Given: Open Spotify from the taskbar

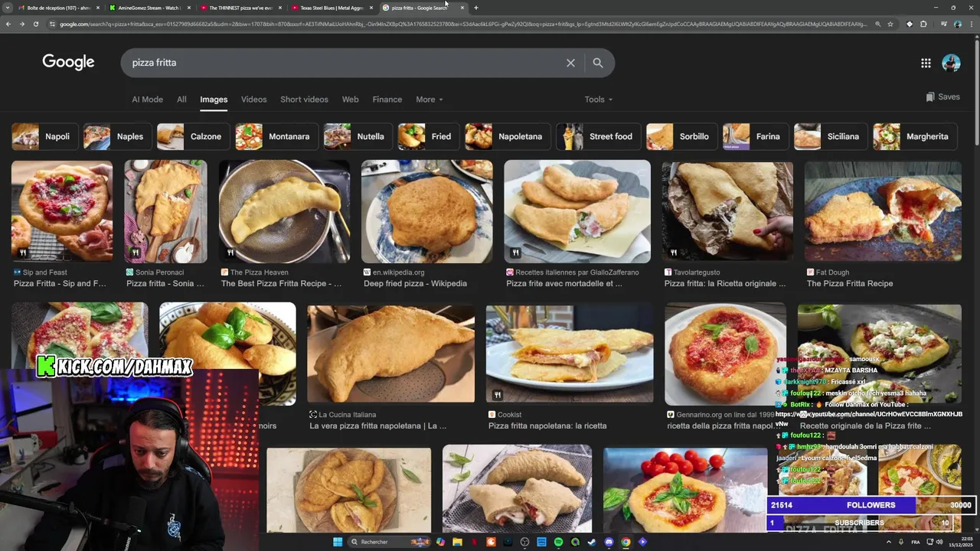Looking at the screenshot, I should pyautogui.click(x=558, y=542).
